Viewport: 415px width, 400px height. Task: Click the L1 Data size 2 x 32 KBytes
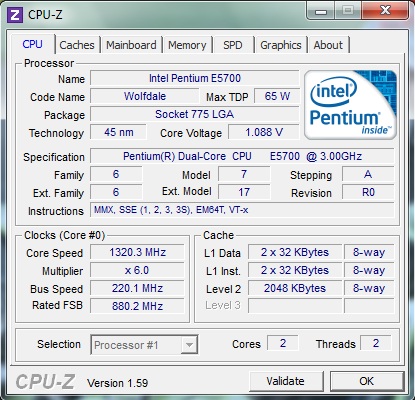pyautogui.click(x=295, y=252)
